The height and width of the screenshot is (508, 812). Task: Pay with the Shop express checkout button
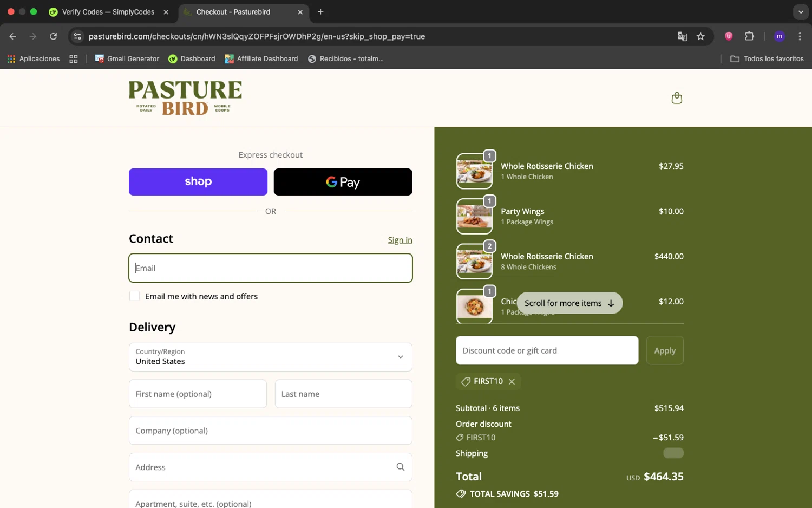pos(198,182)
